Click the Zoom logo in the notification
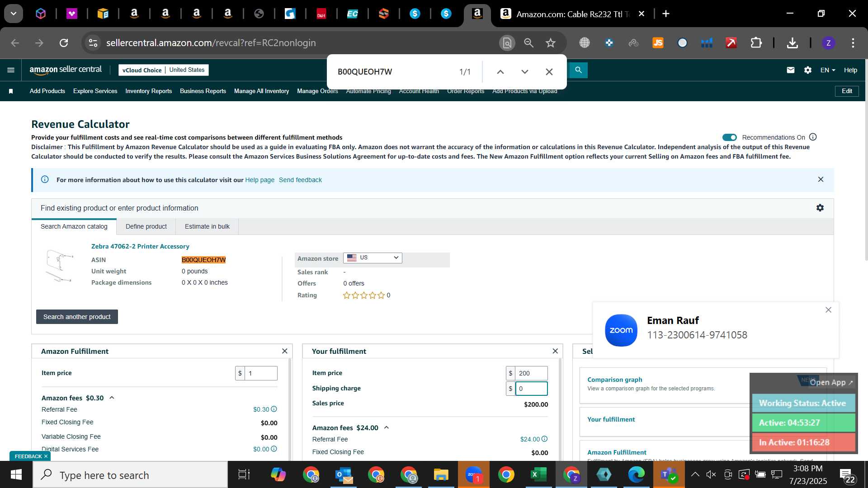Image resolution: width=868 pixels, height=488 pixels. click(x=621, y=330)
